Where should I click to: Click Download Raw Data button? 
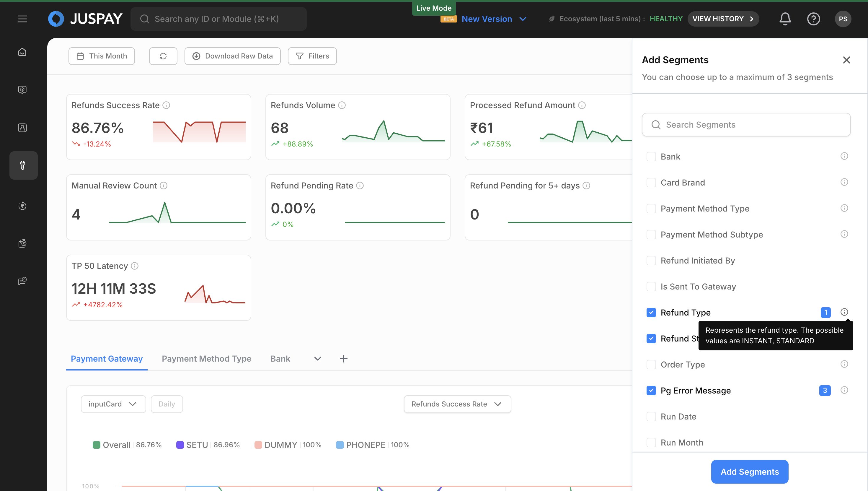232,56
